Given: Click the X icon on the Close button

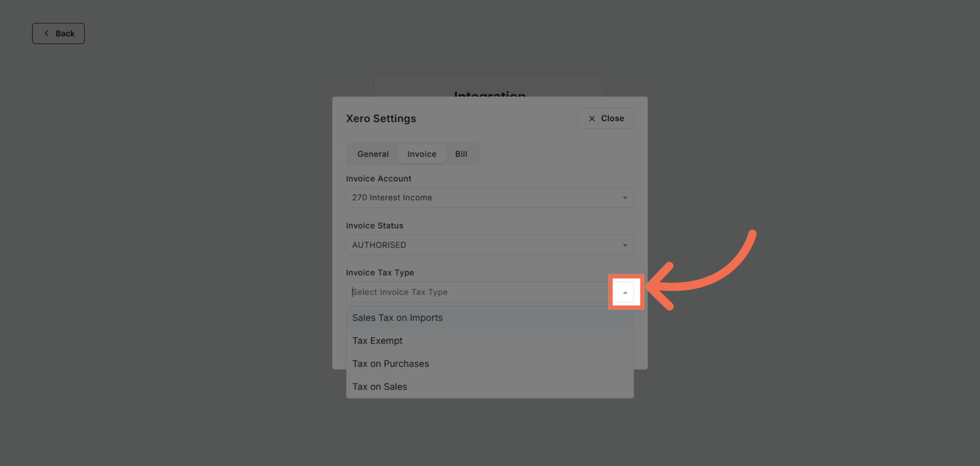Looking at the screenshot, I should point(592,118).
